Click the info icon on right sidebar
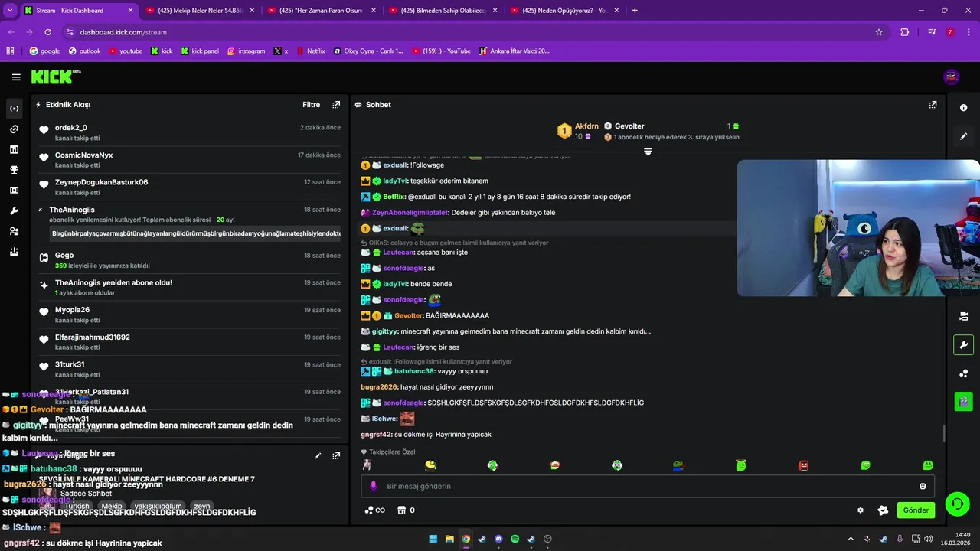Viewport: 980px width, 551px height. 963,108
